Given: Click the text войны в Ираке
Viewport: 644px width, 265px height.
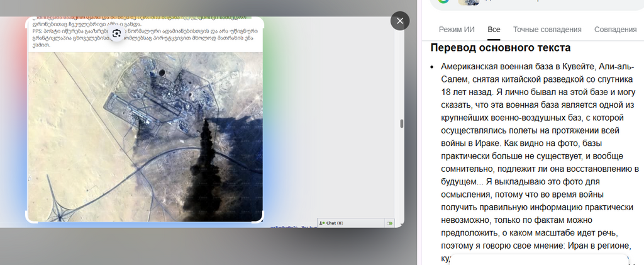Looking at the screenshot, I should pyautogui.click(x=470, y=144).
